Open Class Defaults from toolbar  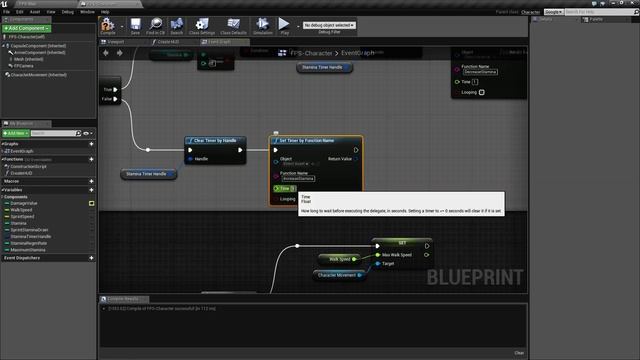(x=233, y=26)
